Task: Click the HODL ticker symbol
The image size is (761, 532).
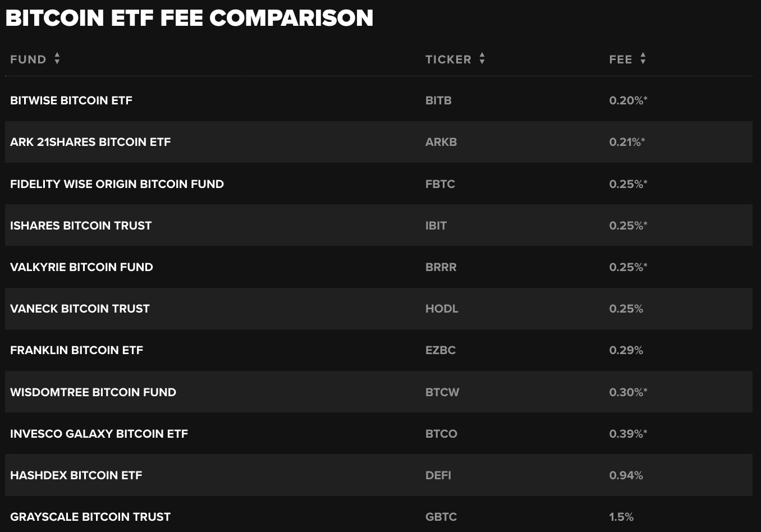Action: pyautogui.click(x=442, y=309)
